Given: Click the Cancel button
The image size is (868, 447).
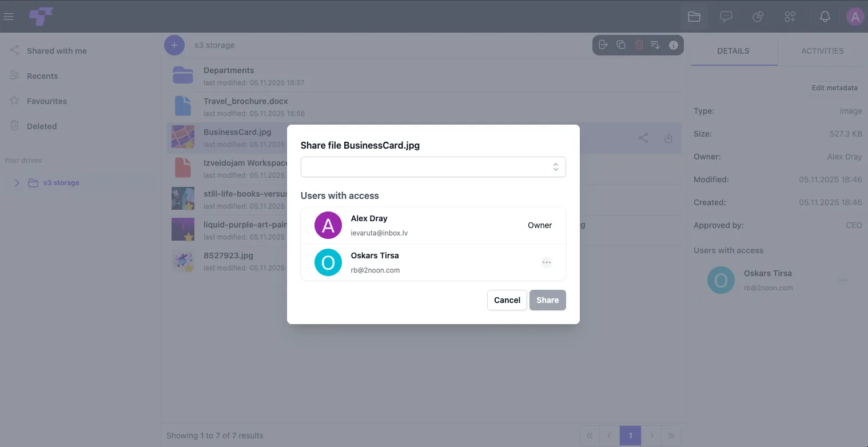Looking at the screenshot, I should 507,300.
